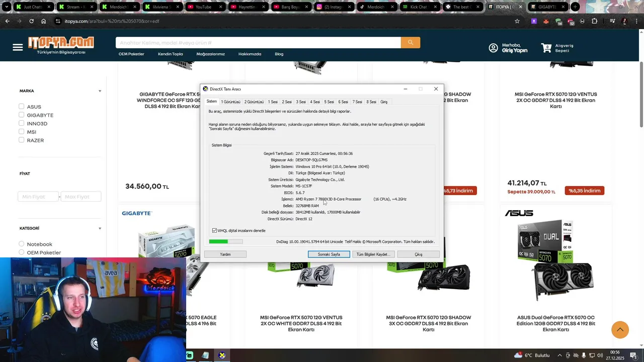Click the browser home icon

tap(44, 21)
